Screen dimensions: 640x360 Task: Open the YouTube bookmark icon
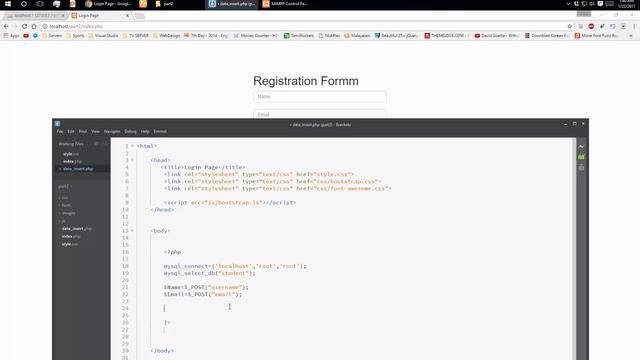click(26, 36)
